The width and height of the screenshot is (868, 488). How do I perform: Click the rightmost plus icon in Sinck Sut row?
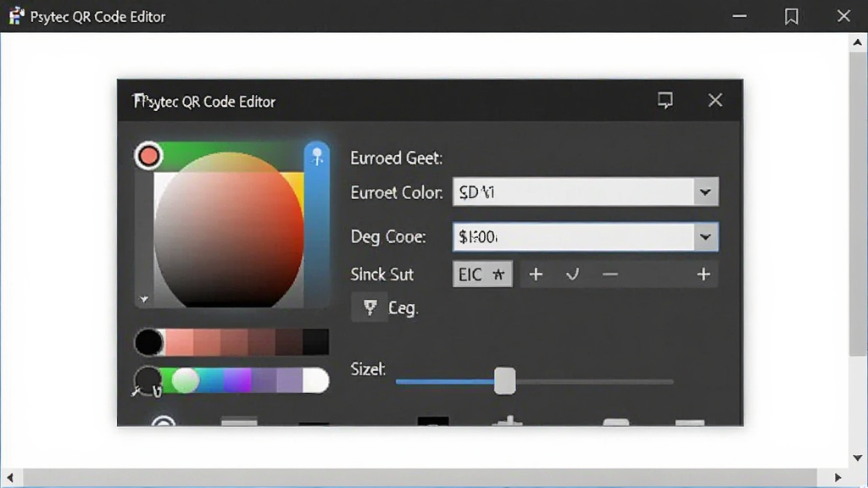click(x=704, y=274)
